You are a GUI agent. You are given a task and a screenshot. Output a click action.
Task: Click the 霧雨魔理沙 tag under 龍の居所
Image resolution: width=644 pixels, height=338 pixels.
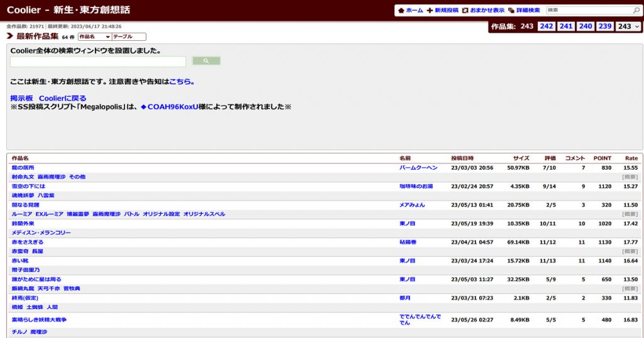[51, 177]
